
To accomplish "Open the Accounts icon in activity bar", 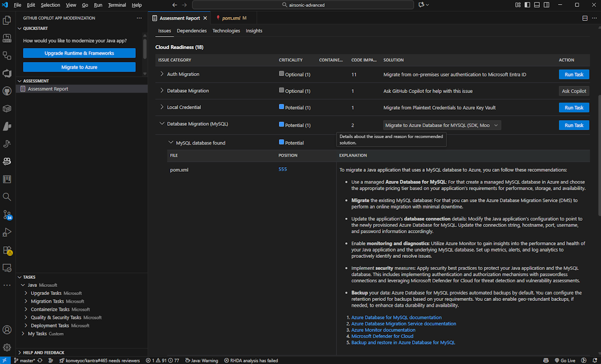I will (7, 330).
